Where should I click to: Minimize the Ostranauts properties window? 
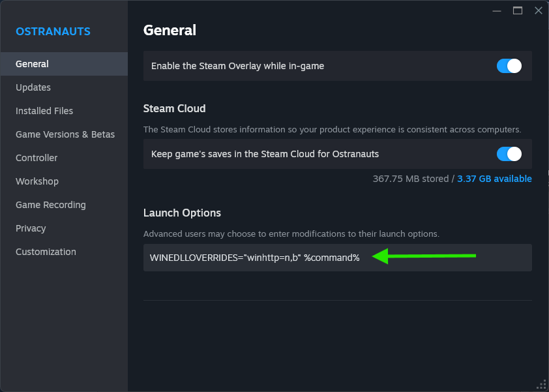pyautogui.click(x=496, y=11)
